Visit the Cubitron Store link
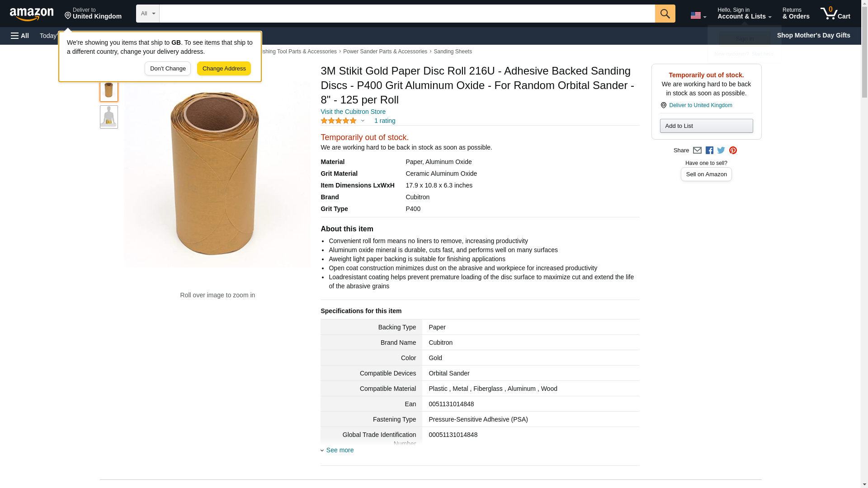 pos(353,112)
